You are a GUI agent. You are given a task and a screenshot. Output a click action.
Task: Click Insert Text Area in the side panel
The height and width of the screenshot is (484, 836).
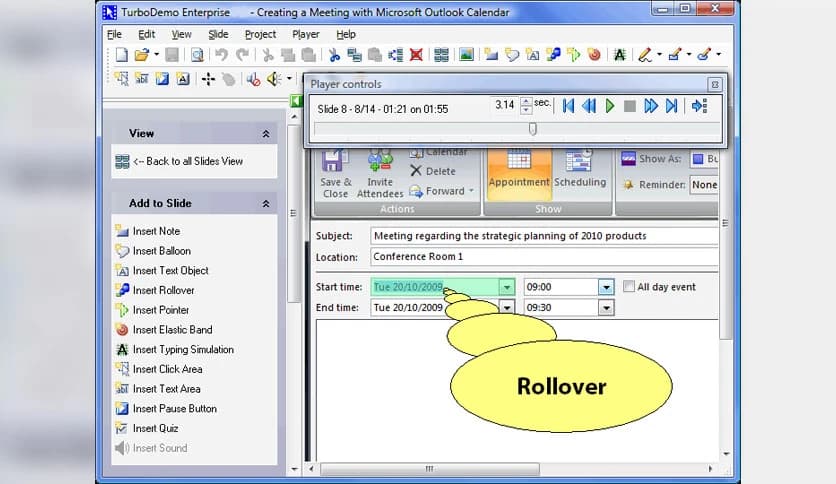click(158, 389)
